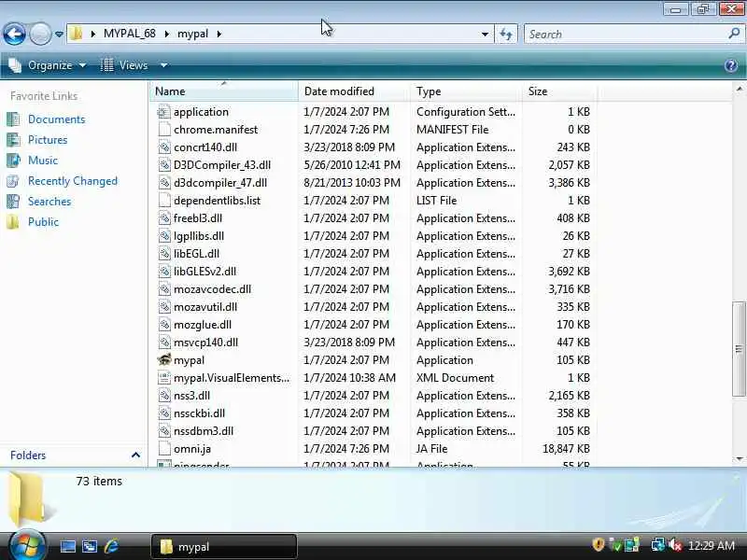Expand the arrow after mypal in path
The width and height of the screenshot is (747, 560).
219,34
